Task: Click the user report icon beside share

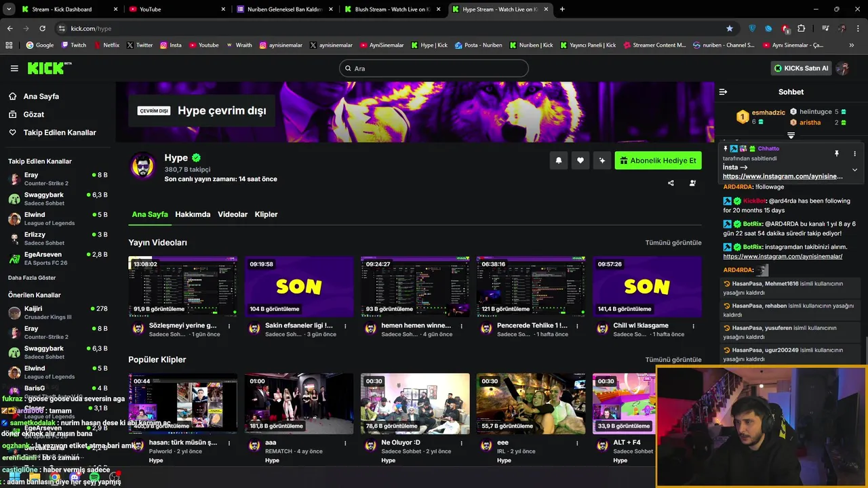Action: coord(692,183)
